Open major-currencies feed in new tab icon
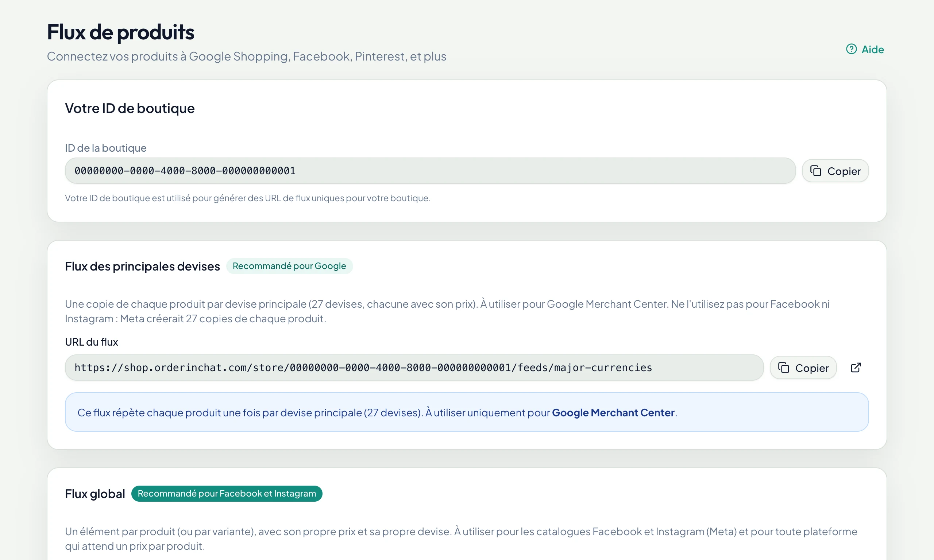 click(856, 367)
